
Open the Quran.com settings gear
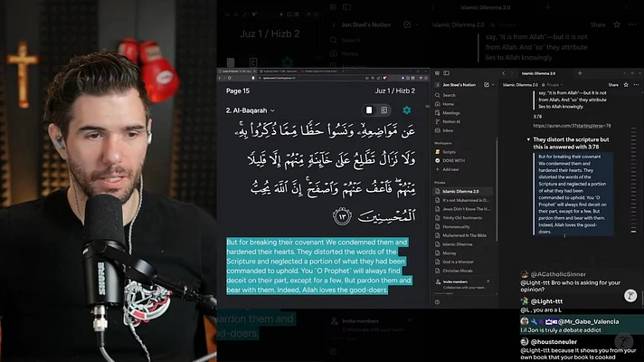click(x=407, y=110)
